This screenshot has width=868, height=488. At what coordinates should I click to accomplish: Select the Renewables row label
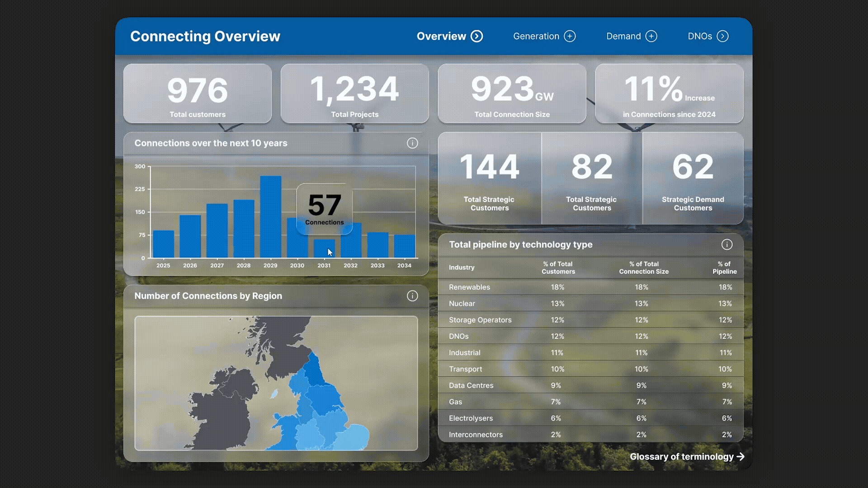(469, 287)
